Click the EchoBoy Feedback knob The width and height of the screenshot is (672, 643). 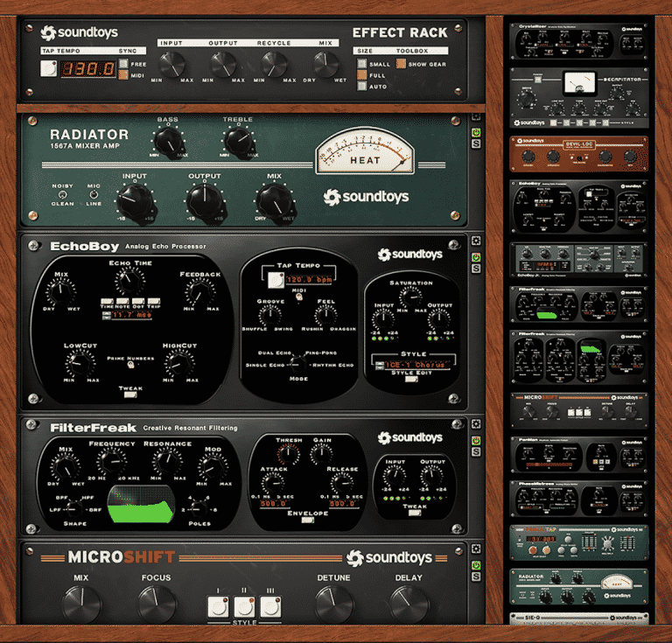click(x=200, y=291)
